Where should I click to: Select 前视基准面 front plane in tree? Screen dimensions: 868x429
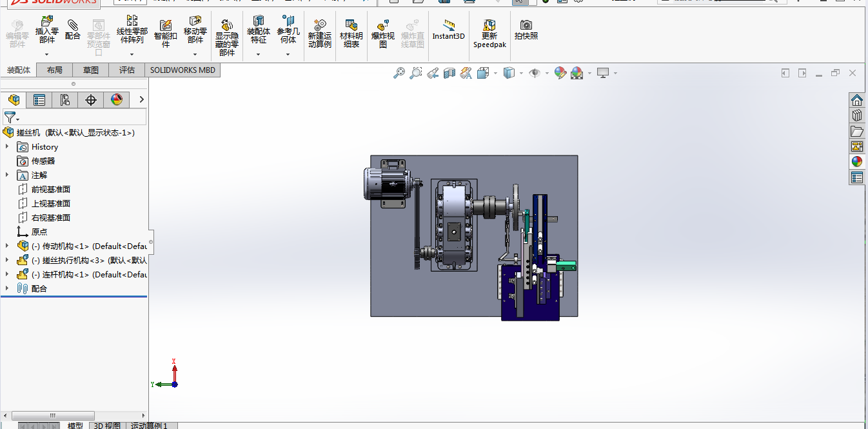[x=51, y=190]
